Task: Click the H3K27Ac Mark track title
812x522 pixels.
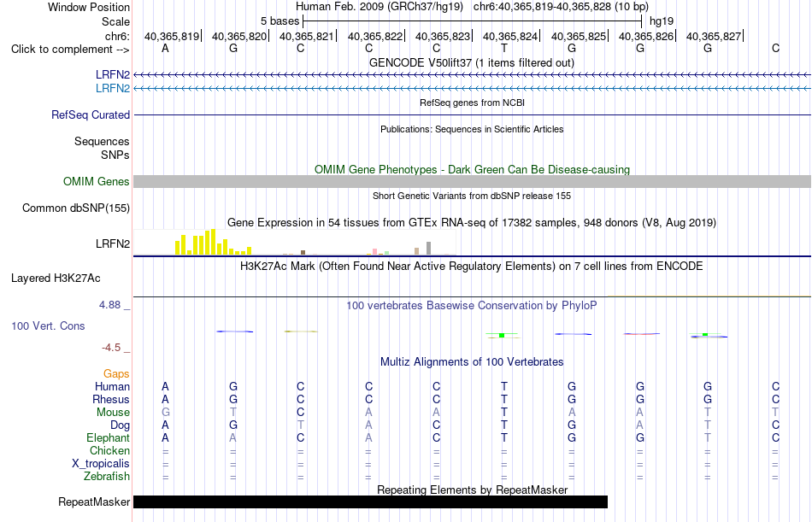Action: coord(472,267)
